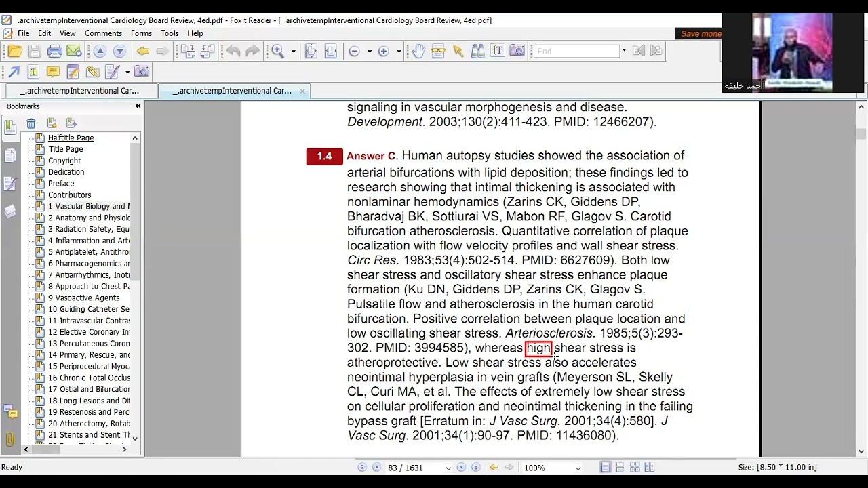868x488 pixels.
Task: Click the Fit Width icon
Action: pyautogui.click(x=330, y=52)
